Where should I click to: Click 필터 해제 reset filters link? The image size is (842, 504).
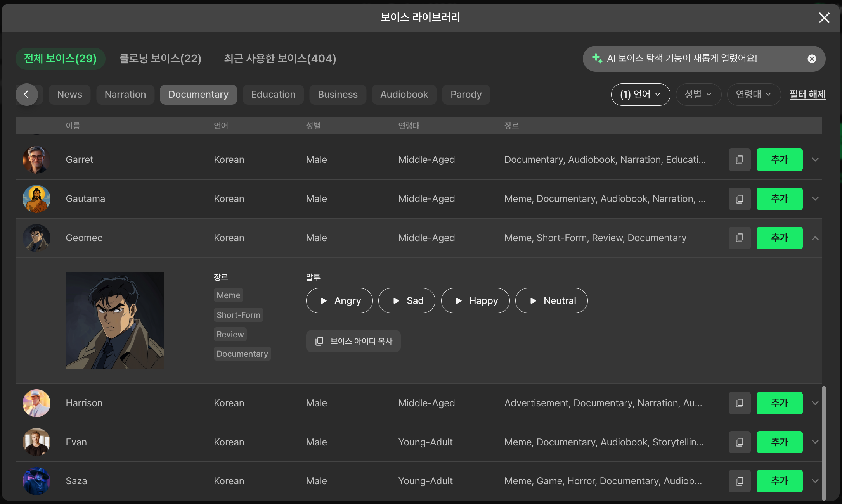(807, 95)
